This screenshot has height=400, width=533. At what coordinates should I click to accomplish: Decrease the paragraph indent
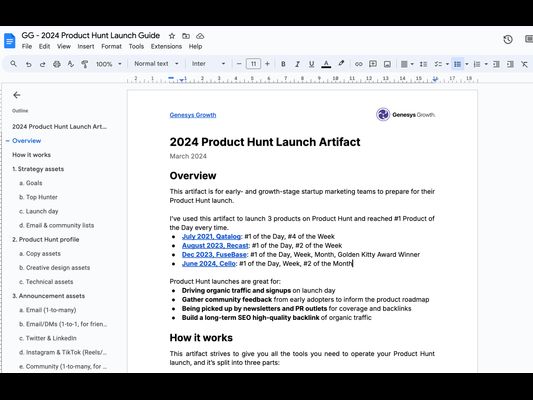496,64
